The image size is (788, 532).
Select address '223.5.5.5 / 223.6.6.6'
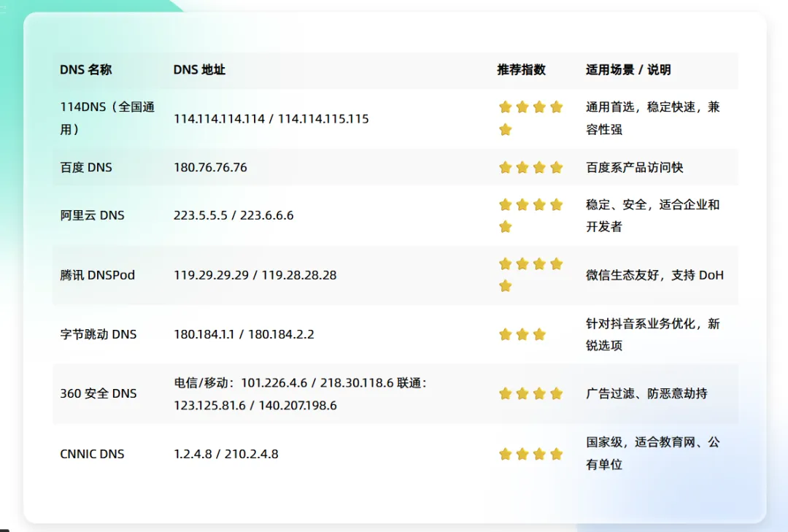click(x=233, y=215)
